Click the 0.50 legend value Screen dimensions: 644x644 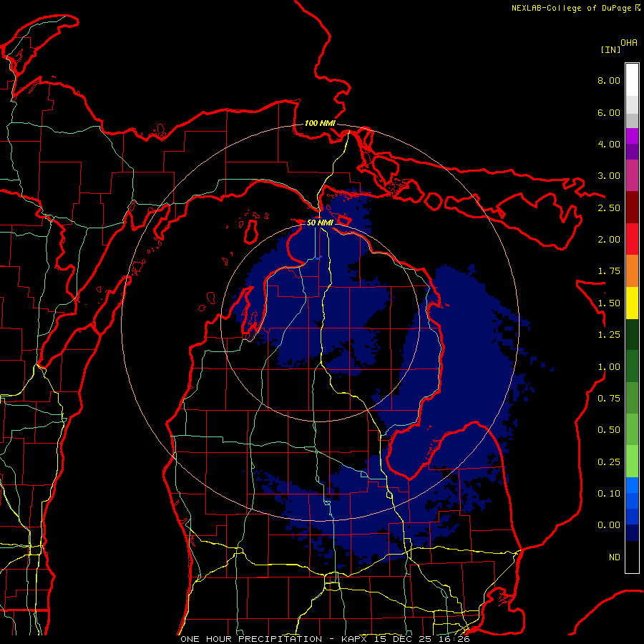point(609,430)
